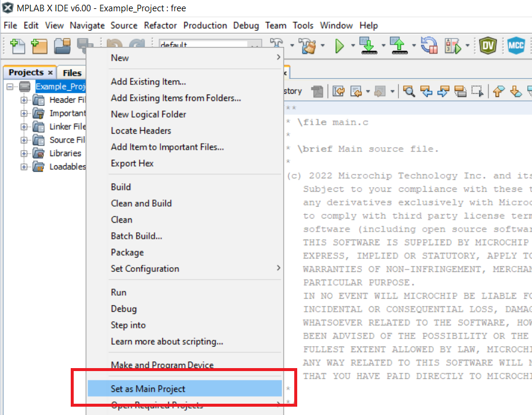
Task: Click Add Existing Item... in context menu
Action: [x=148, y=81]
